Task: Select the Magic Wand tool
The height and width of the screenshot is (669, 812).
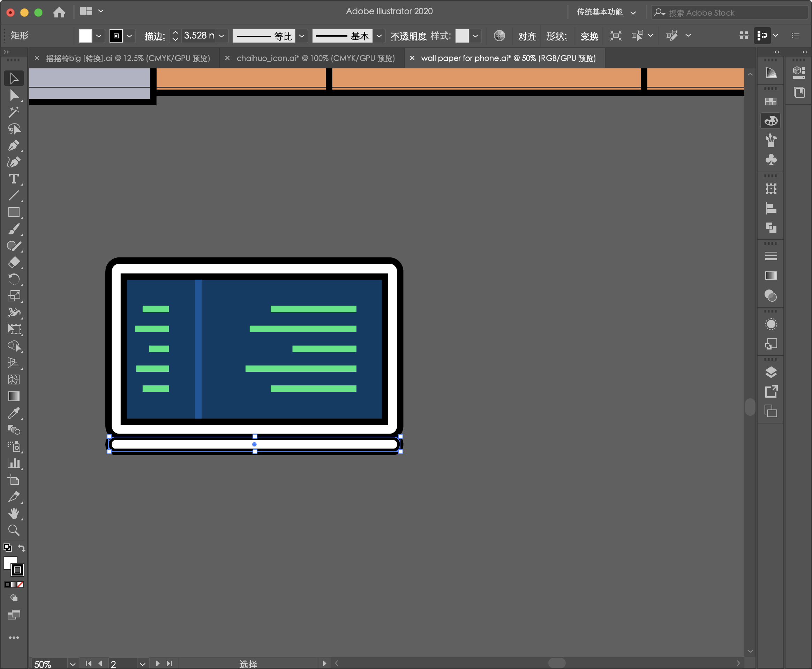Action: pyautogui.click(x=14, y=112)
